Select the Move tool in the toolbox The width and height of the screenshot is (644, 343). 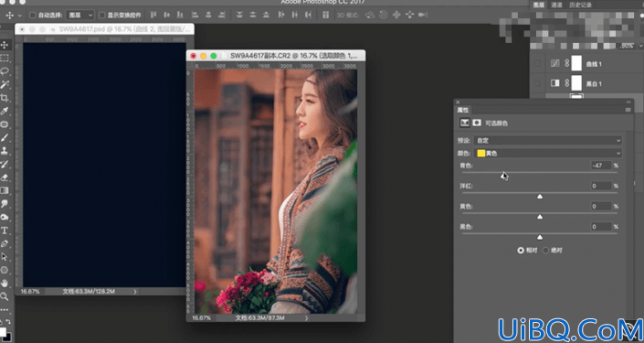pos(5,45)
